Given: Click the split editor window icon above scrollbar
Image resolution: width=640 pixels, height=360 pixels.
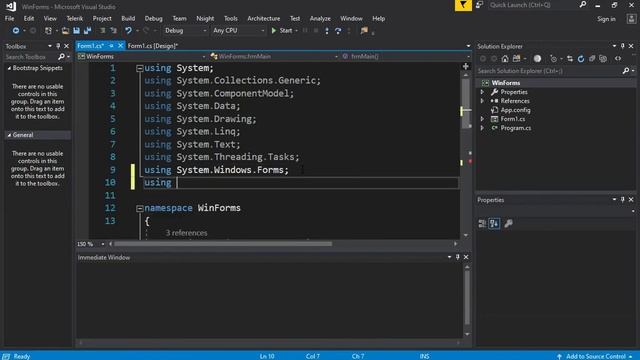Looking at the screenshot, I should coord(466,67).
